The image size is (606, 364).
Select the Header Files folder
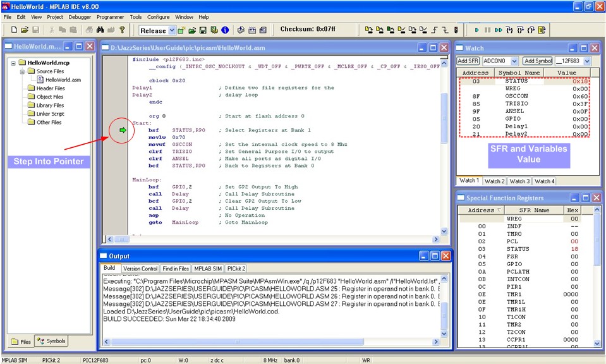coord(46,88)
